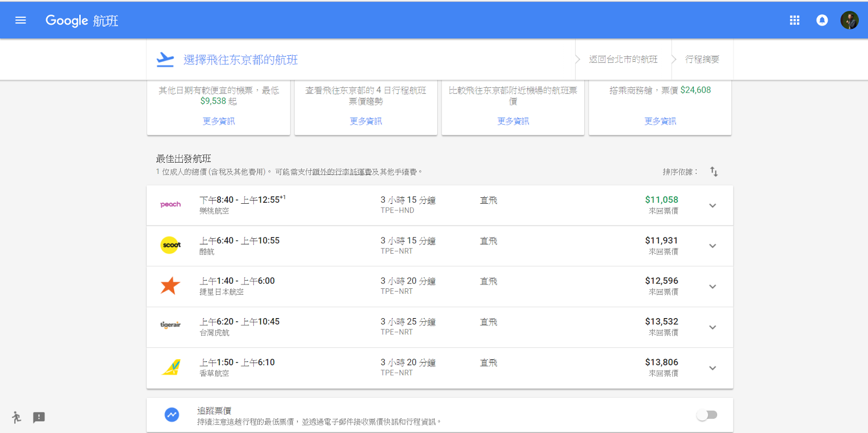This screenshot has height=433, width=868.
Task: Click the Google 航班 logo
Action: tap(82, 21)
